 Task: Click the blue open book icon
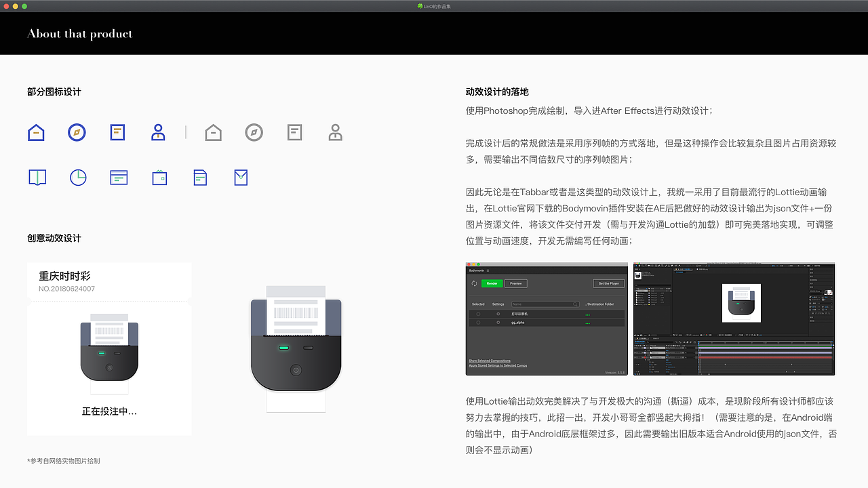[x=37, y=178]
